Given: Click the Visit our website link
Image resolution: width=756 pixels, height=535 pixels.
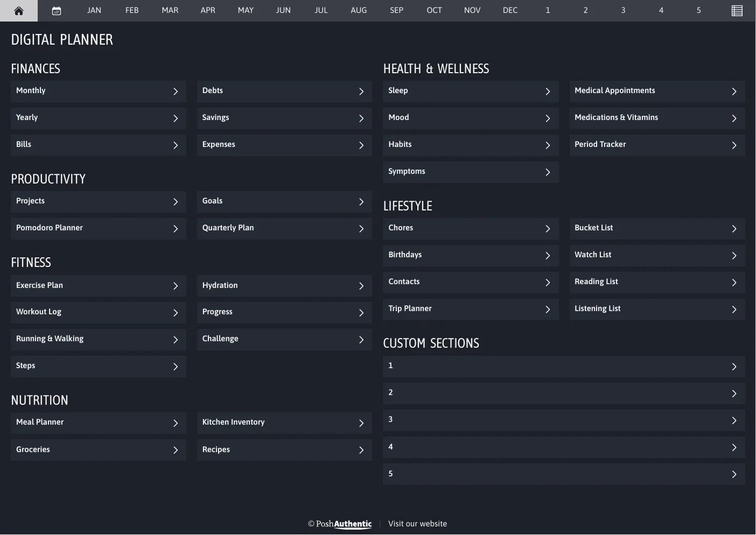Looking at the screenshot, I should [417, 524].
